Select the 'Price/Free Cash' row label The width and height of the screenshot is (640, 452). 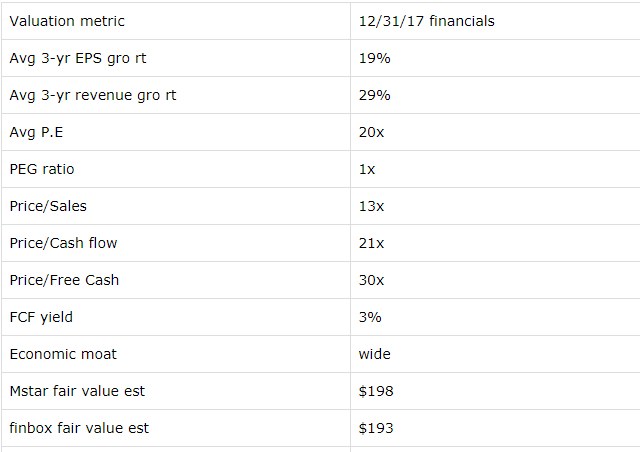64,280
